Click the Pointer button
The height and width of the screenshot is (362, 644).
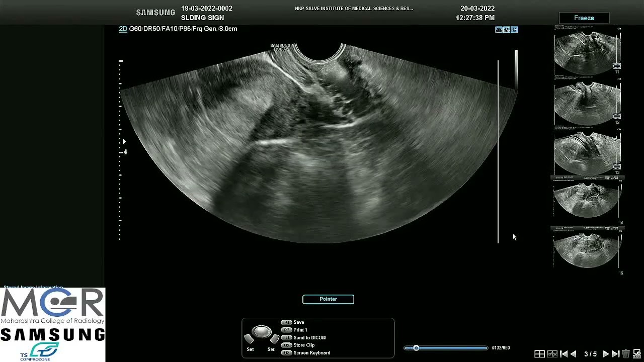coord(328,299)
